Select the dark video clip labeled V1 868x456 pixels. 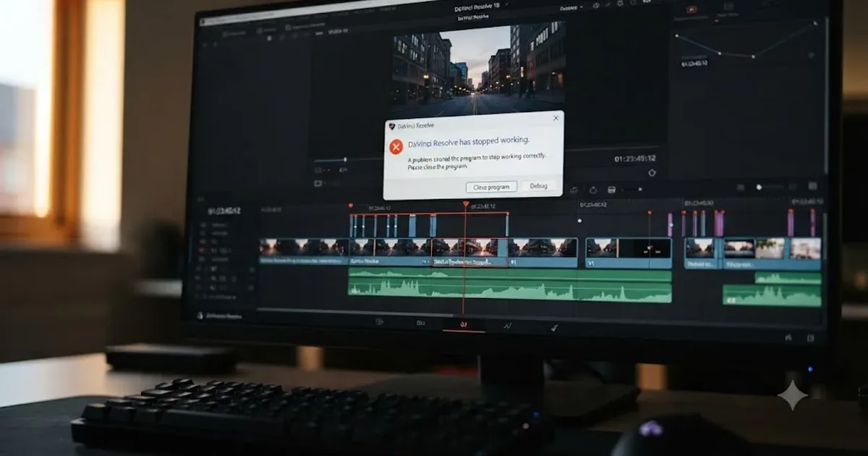click(x=629, y=253)
